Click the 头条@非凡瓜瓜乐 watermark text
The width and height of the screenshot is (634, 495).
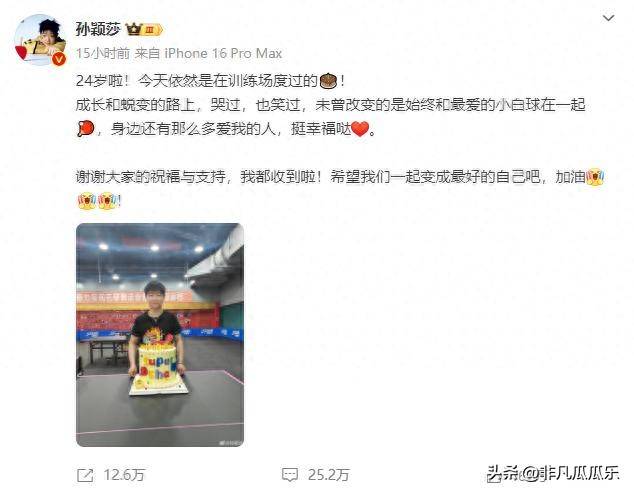point(553,473)
